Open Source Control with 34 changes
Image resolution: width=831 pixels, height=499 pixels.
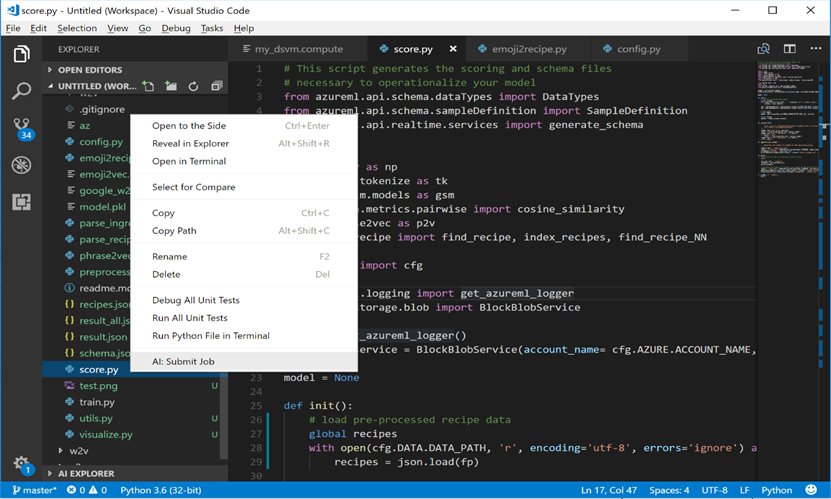click(22, 128)
